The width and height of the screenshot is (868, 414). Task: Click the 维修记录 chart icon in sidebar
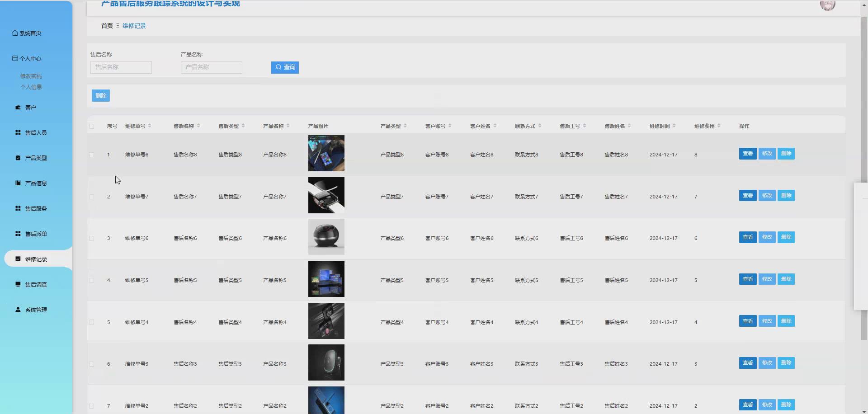point(18,259)
